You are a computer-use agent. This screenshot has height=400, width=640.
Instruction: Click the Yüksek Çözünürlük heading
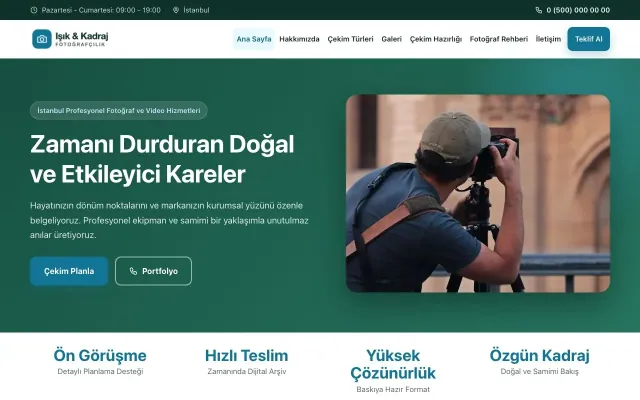click(393, 364)
